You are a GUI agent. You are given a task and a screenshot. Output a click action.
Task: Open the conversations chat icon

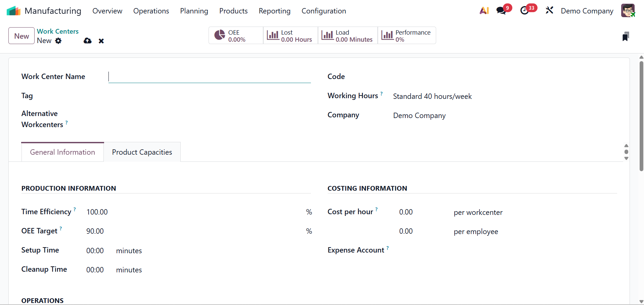click(501, 11)
